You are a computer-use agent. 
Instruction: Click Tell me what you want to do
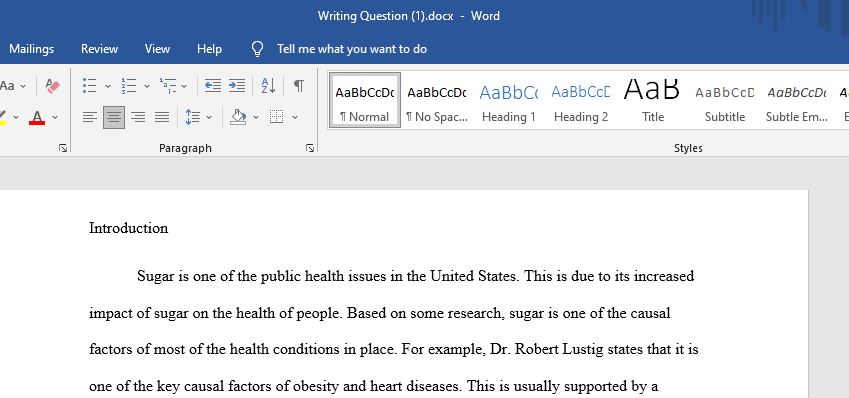point(352,49)
